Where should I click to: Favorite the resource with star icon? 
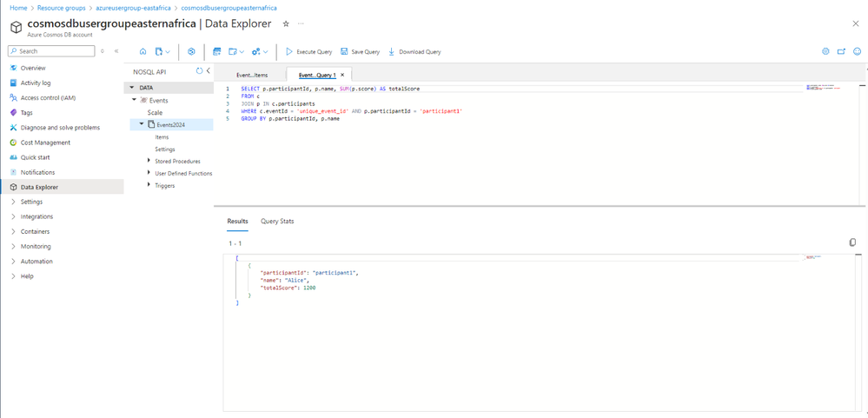(286, 23)
